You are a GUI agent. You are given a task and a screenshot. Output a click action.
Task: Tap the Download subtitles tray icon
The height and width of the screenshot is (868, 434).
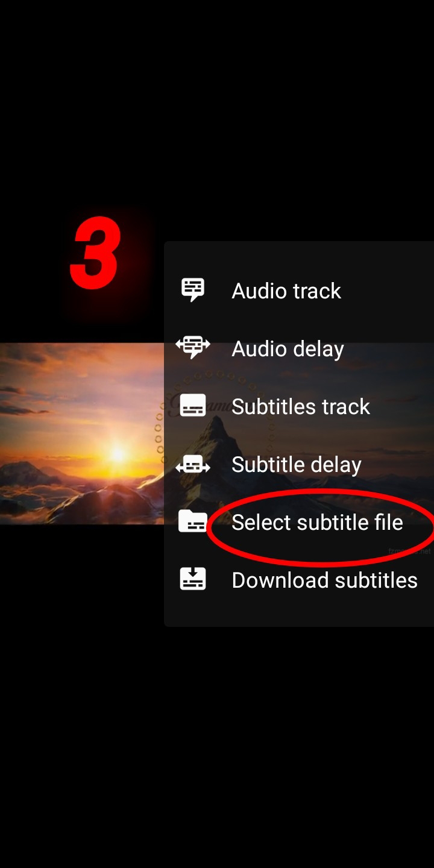point(193,579)
